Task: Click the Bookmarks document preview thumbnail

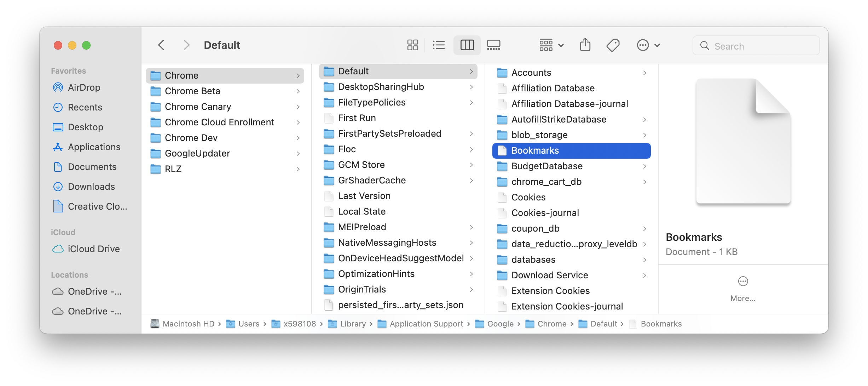Action: pyautogui.click(x=743, y=141)
